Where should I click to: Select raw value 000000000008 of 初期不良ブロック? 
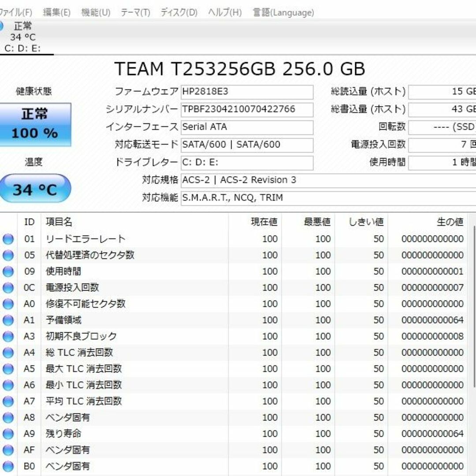tap(433, 336)
